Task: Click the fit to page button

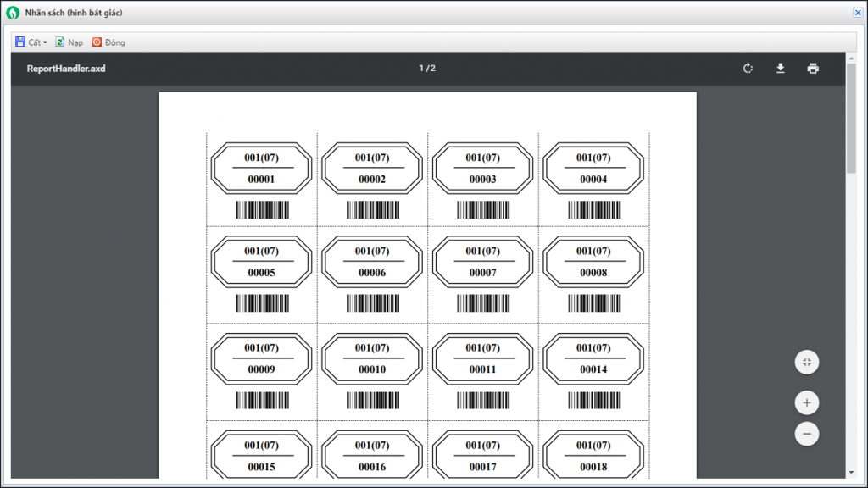Action: (807, 363)
